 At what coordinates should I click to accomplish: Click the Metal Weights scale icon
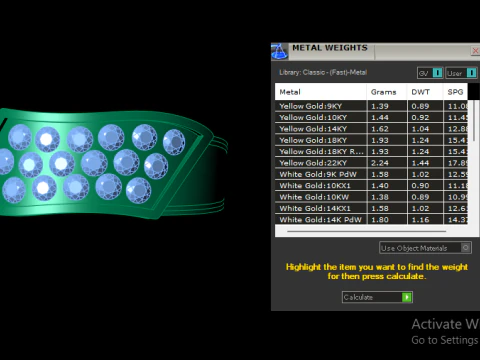[279, 51]
